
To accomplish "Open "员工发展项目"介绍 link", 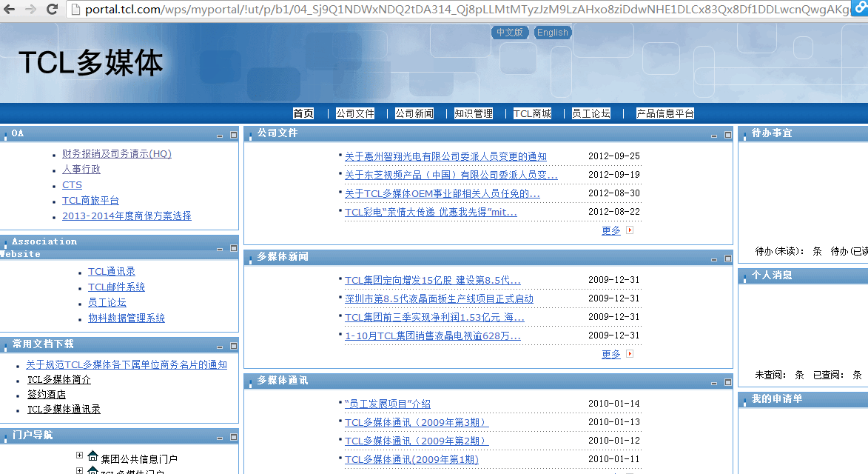I will 388,404.
